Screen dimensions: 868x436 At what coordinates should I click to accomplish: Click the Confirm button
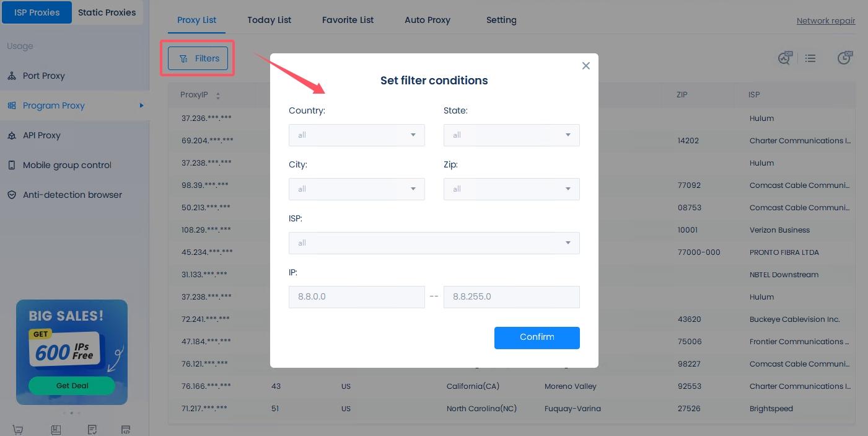click(537, 338)
